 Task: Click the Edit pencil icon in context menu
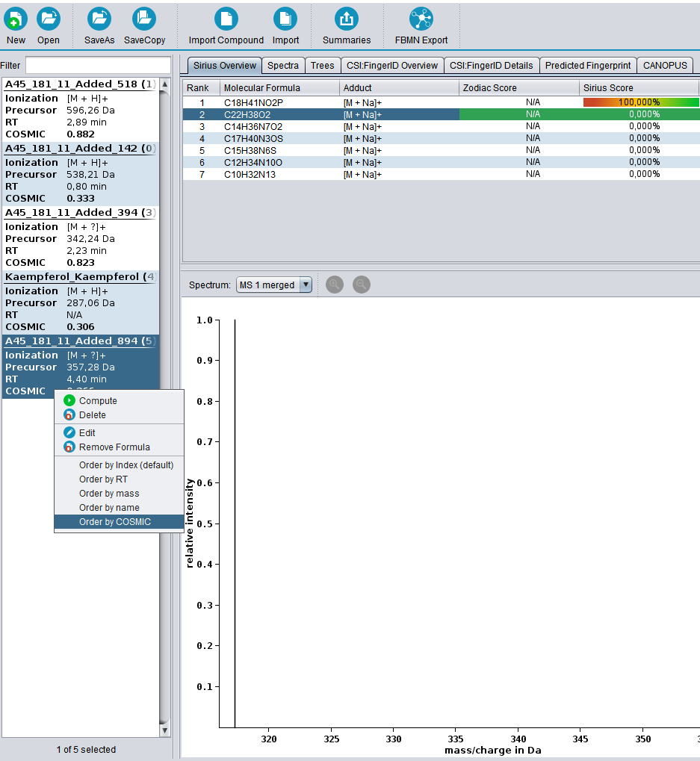click(x=69, y=432)
